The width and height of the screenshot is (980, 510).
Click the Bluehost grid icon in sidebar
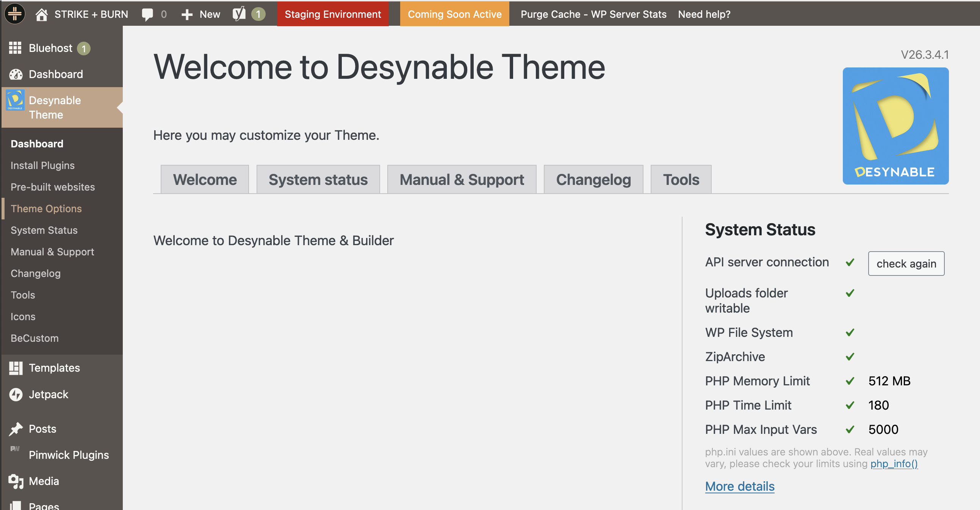tap(15, 48)
